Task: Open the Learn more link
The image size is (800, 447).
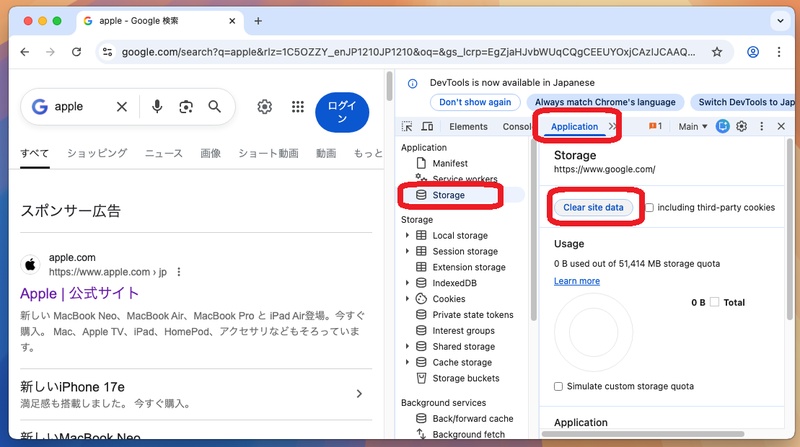Action: click(x=577, y=281)
